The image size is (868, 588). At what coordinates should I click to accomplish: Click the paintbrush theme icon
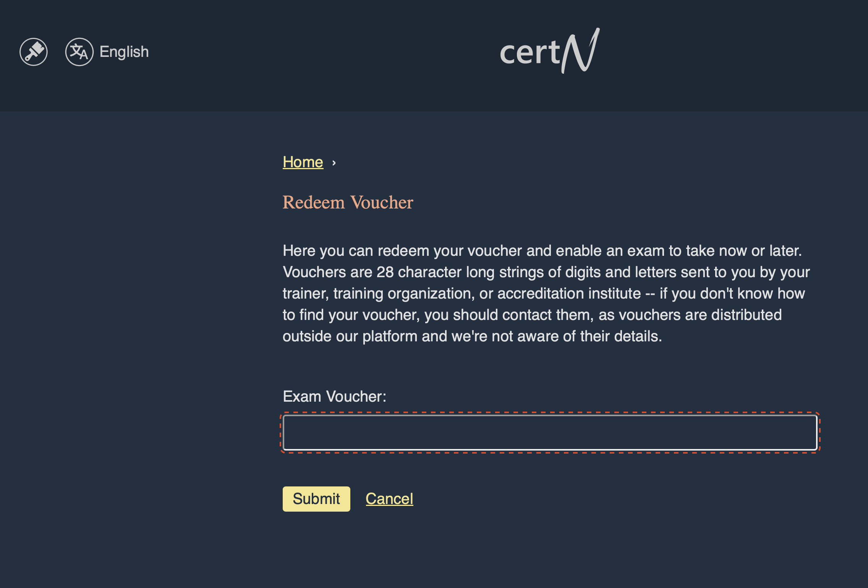[34, 52]
